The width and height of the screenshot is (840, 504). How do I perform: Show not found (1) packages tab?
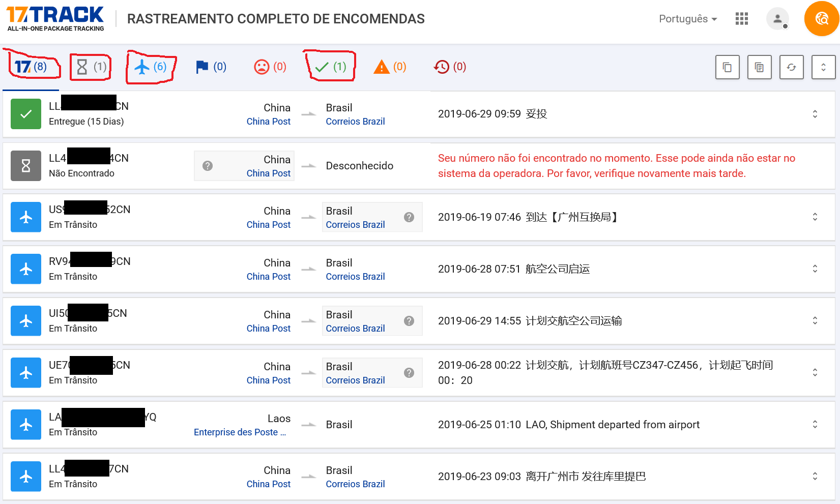click(91, 67)
